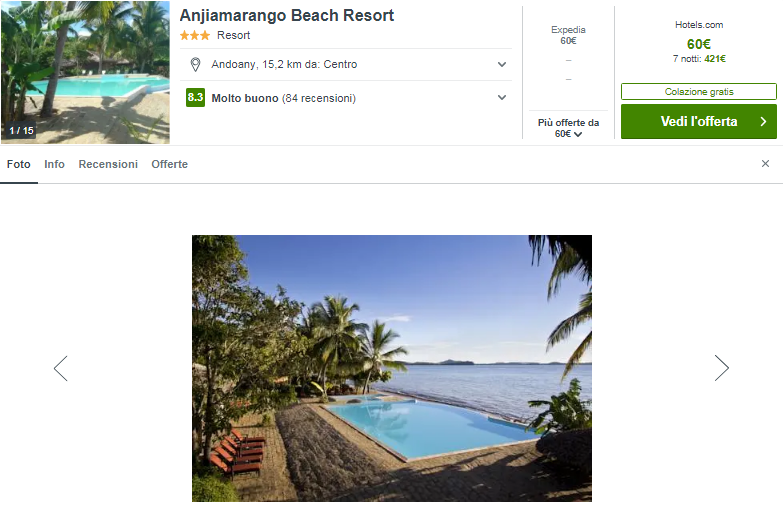783x526 pixels.
Task: Click the large infinity pool photo
Action: pyautogui.click(x=391, y=368)
